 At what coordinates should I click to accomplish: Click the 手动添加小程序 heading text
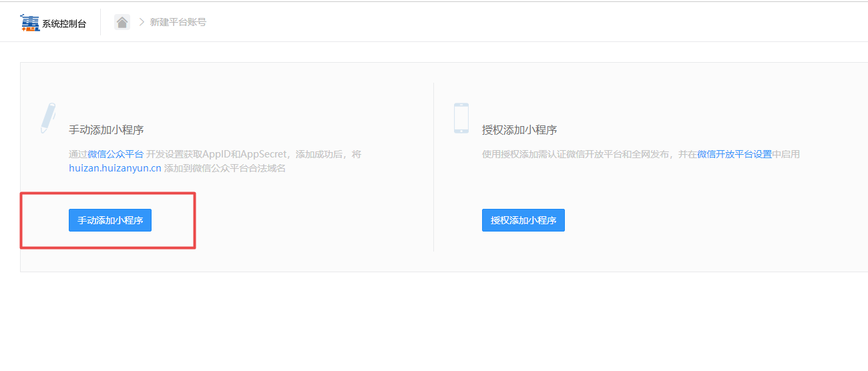[x=106, y=129]
